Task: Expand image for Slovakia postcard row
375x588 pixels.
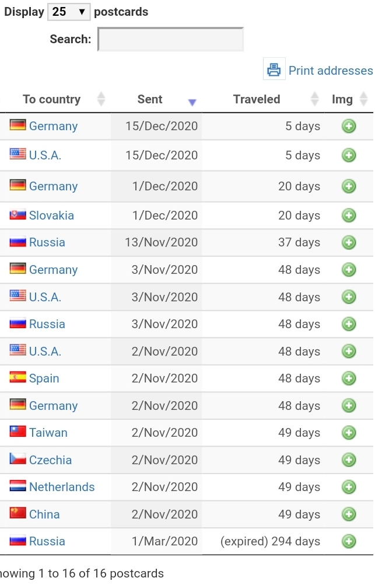Action: 348,215
